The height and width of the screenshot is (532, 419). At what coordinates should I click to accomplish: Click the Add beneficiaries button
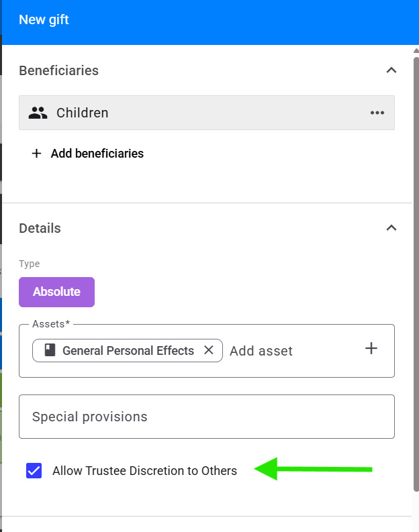click(x=87, y=154)
